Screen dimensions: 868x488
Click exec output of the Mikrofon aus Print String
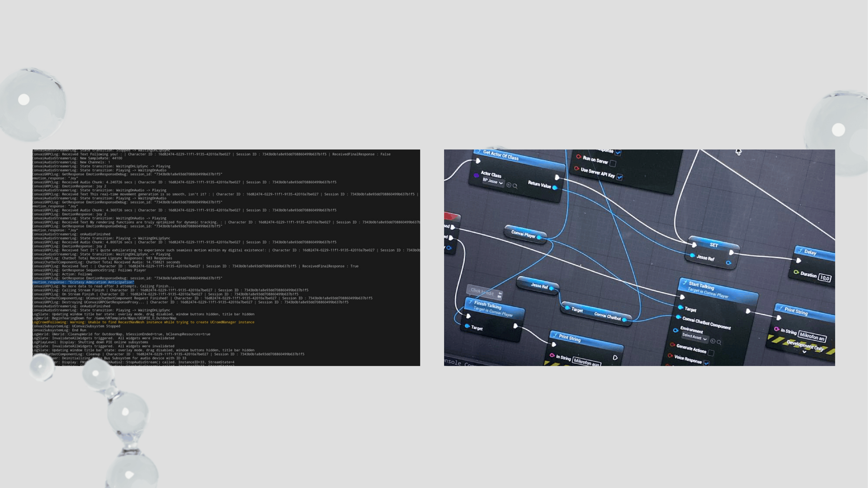tap(615, 358)
